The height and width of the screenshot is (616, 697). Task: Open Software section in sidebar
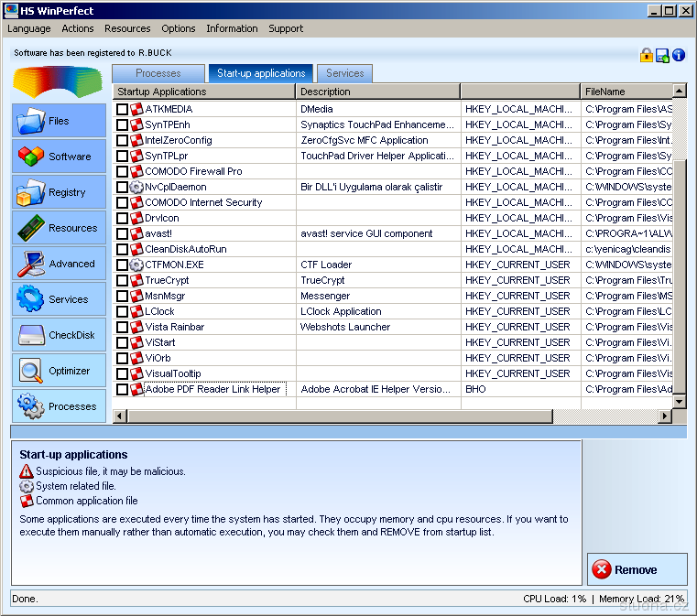59,157
